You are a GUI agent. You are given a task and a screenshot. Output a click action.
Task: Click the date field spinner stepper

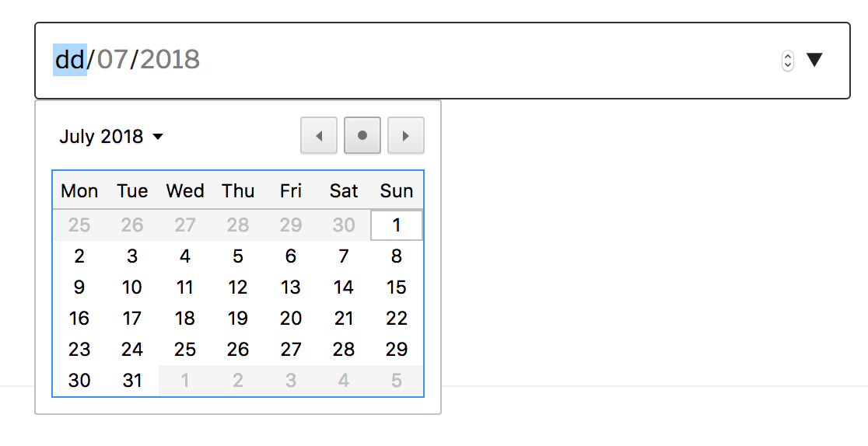[788, 61]
